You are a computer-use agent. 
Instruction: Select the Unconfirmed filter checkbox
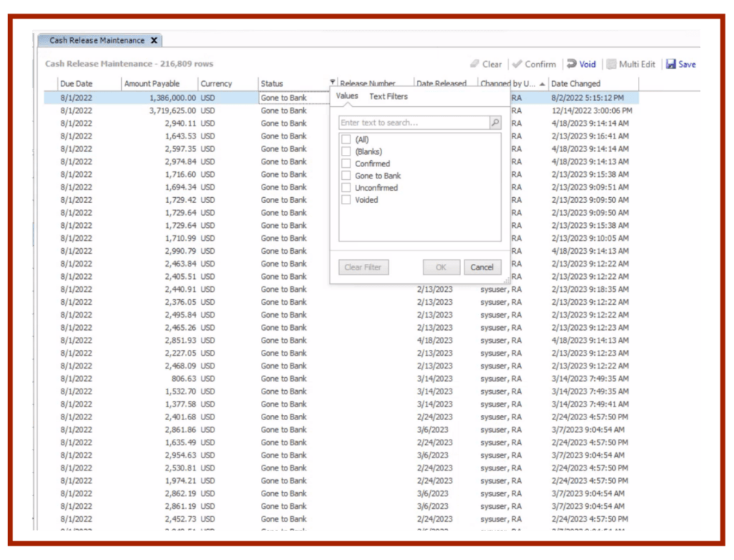(346, 188)
